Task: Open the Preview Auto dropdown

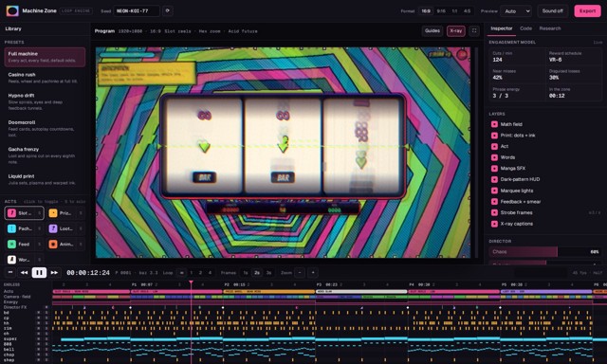Action: 516,11
